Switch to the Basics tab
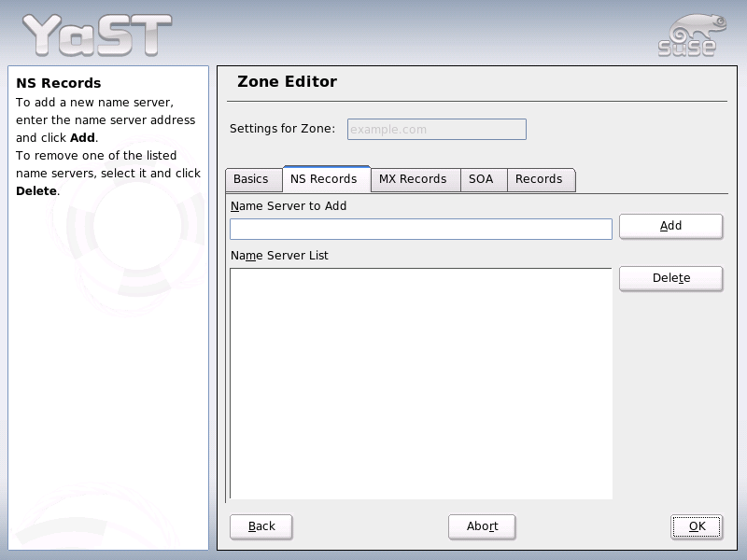Image resolution: width=747 pixels, height=560 pixels. tap(253, 179)
